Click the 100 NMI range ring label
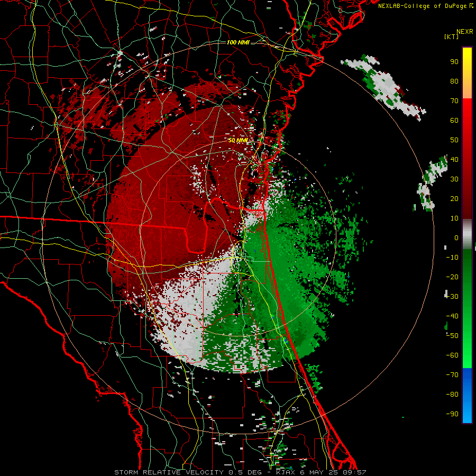The width and height of the screenshot is (476, 476). point(238,42)
